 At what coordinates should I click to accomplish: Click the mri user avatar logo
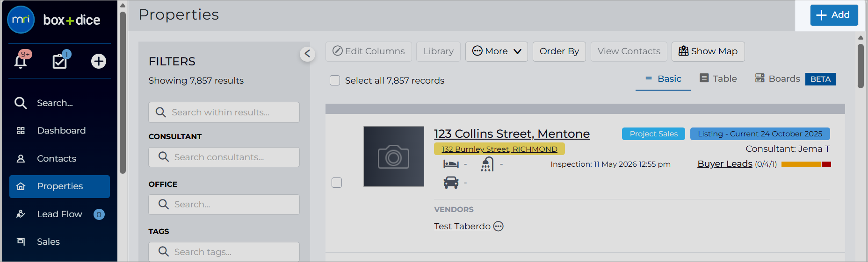point(21,20)
